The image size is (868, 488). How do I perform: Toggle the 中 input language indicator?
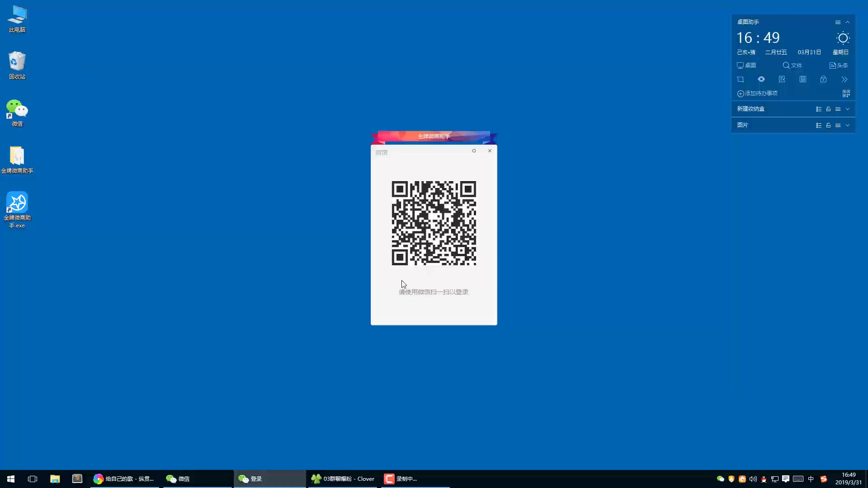[x=811, y=479]
